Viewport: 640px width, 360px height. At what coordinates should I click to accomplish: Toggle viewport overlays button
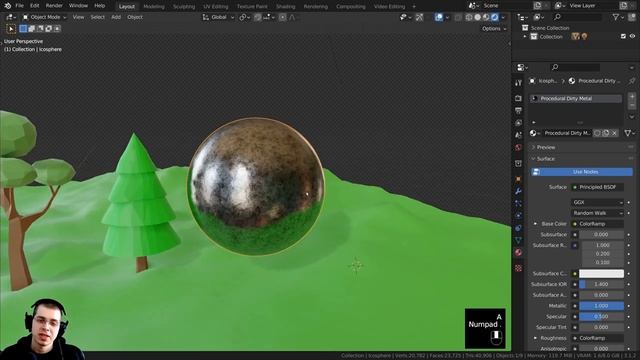(x=439, y=17)
